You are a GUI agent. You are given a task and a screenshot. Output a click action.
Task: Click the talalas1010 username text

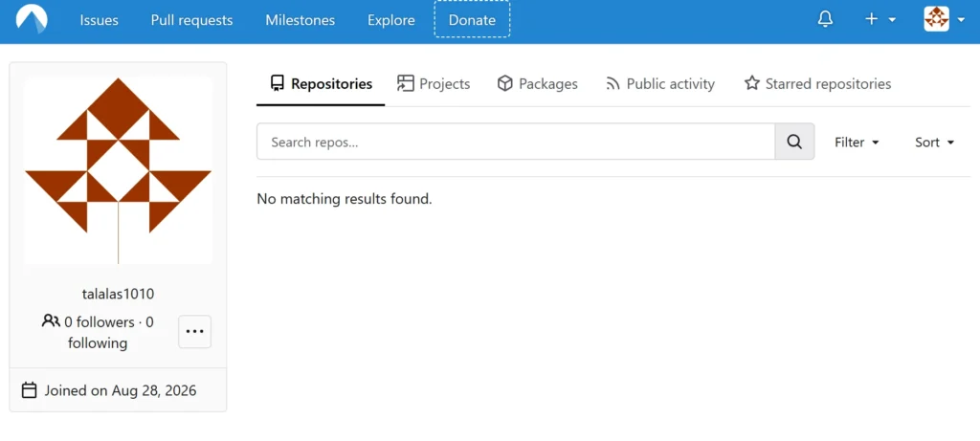(x=118, y=294)
